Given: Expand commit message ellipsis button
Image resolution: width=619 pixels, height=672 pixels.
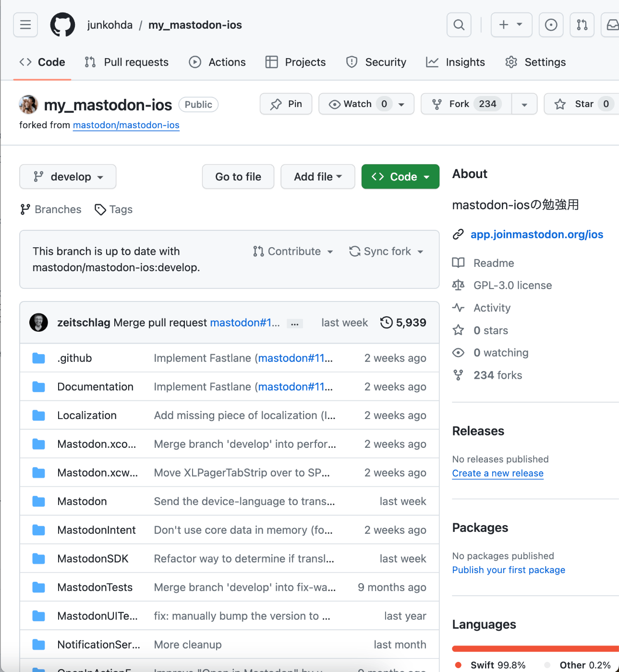Looking at the screenshot, I should [x=295, y=324].
